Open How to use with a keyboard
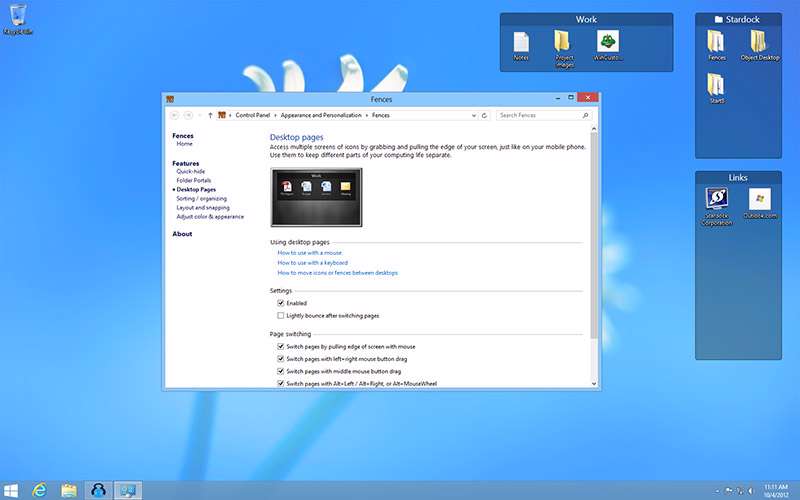800x500 pixels. [312, 263]
